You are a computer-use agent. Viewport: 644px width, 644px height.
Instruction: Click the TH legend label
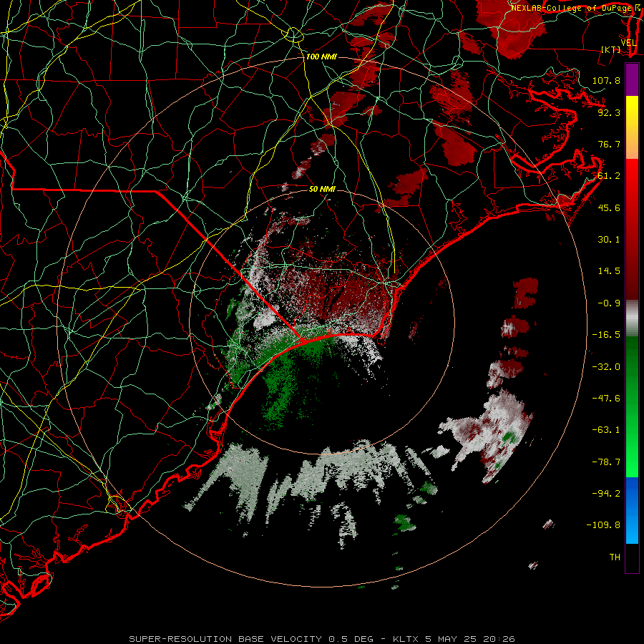point(615,557)
